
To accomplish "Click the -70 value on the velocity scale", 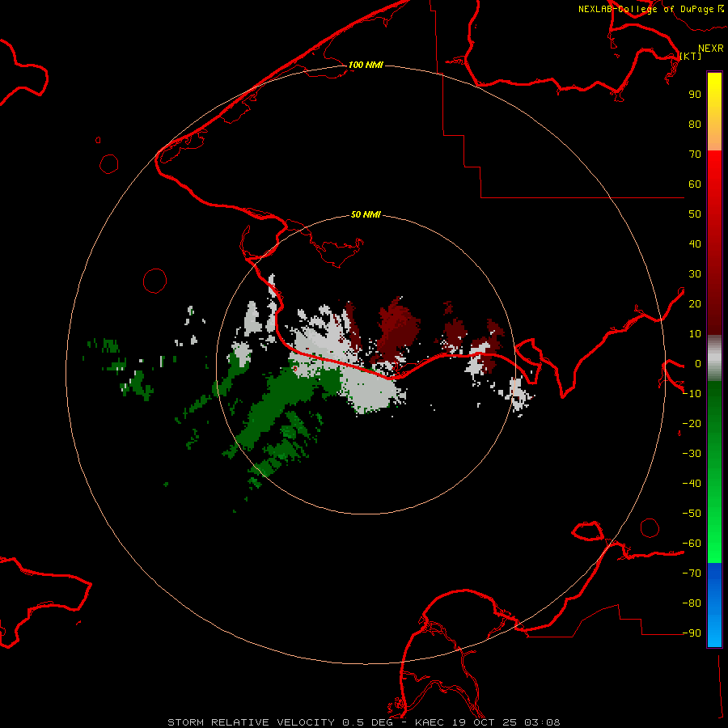I will coord(692,574).
